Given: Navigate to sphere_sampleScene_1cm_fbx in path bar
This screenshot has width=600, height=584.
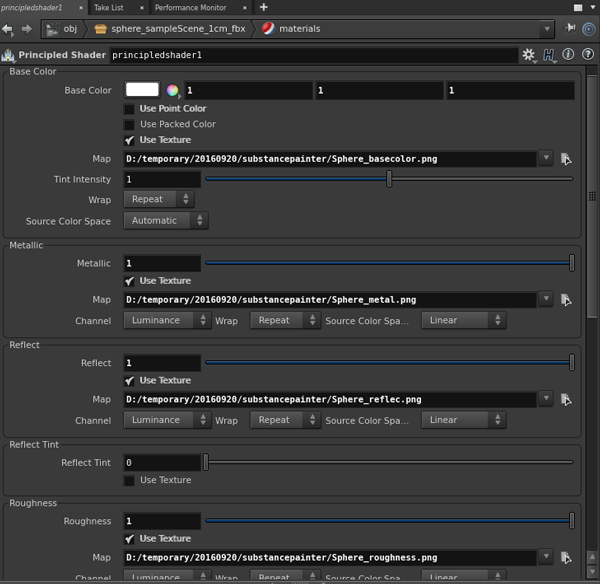Looking at the screenshot, I should click(x=178, y=29).
